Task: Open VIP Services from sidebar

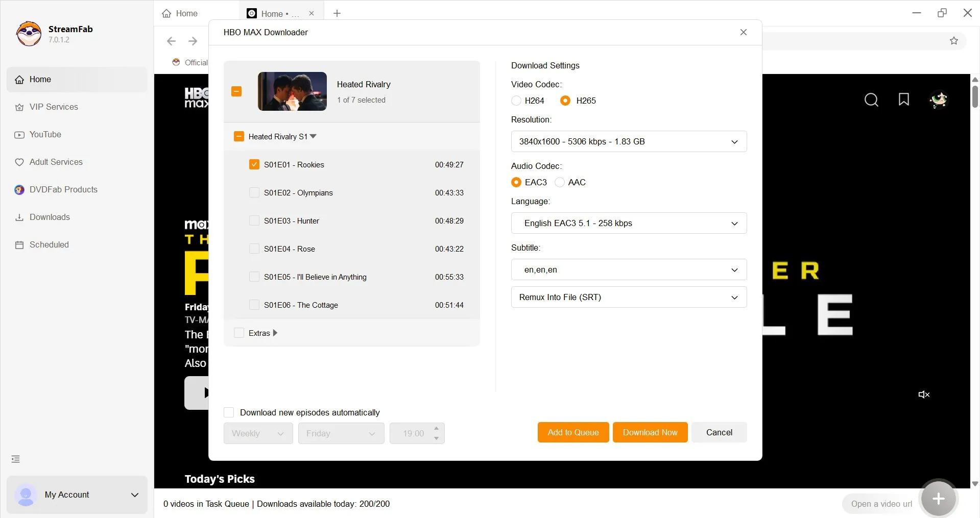Action: click(53, 107)
